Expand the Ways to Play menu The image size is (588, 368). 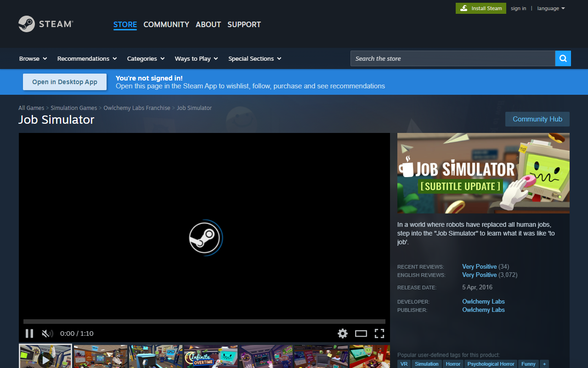[197, 58]
